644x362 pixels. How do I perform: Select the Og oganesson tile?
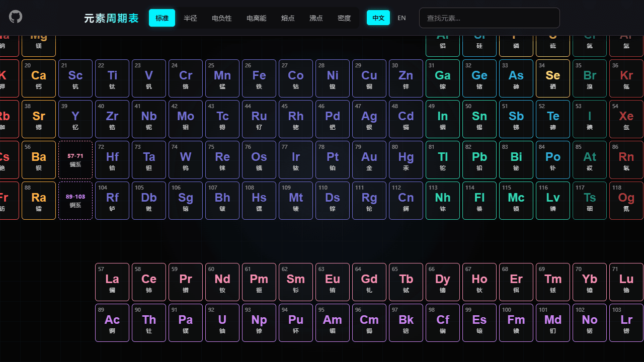(x=626, y=201)
